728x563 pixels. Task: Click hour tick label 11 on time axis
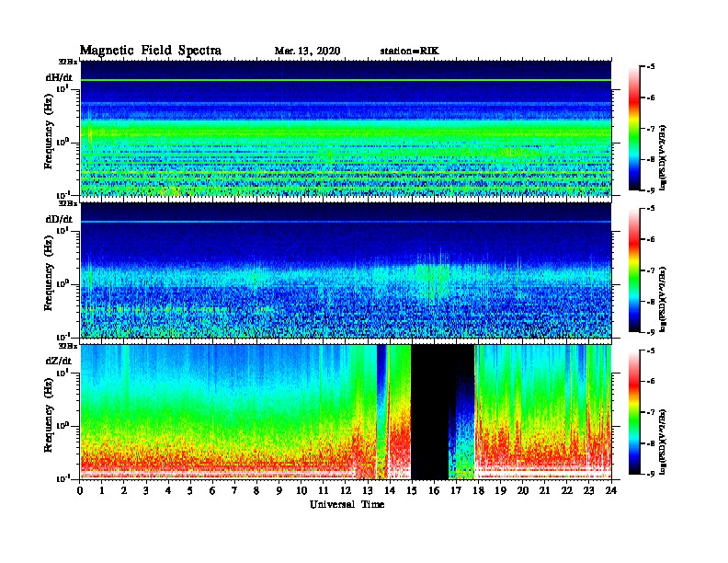324,491
